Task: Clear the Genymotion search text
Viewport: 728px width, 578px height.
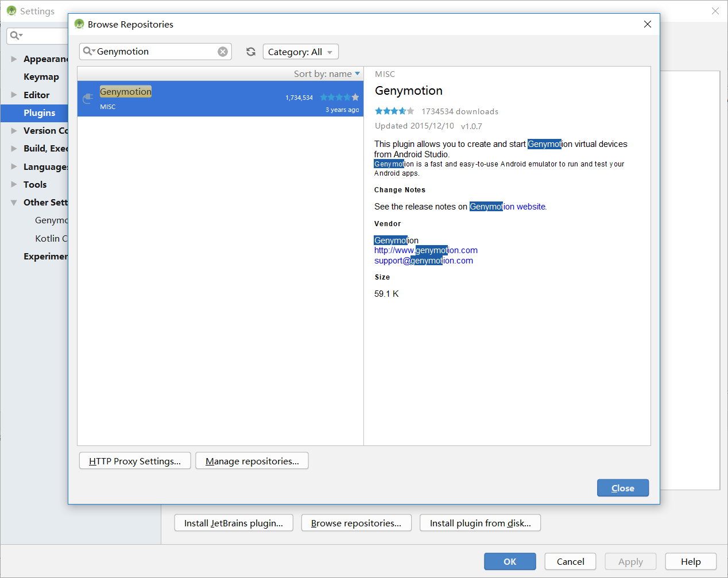Action: tap(223, 52)
